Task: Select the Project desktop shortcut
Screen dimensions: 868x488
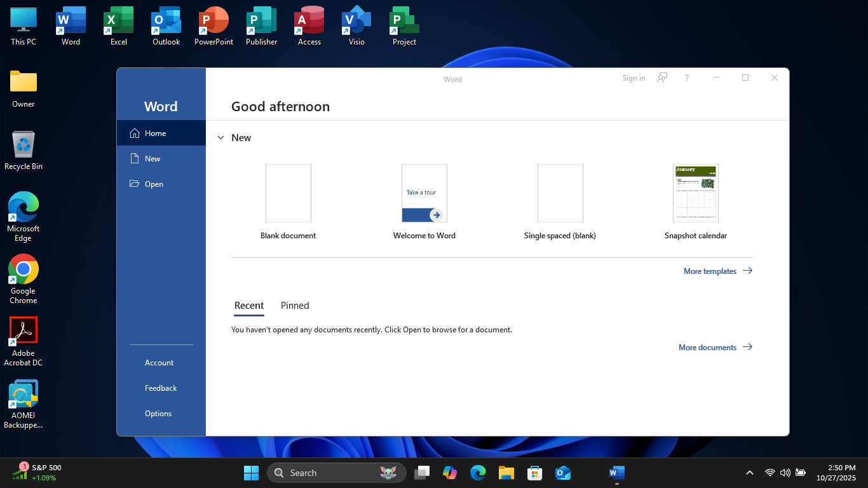Action: pos(404,26)
